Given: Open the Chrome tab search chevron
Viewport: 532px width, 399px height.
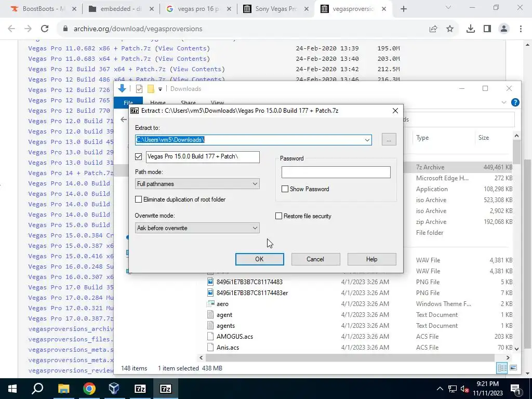Looking at the screenshot, I should (448, 7).
